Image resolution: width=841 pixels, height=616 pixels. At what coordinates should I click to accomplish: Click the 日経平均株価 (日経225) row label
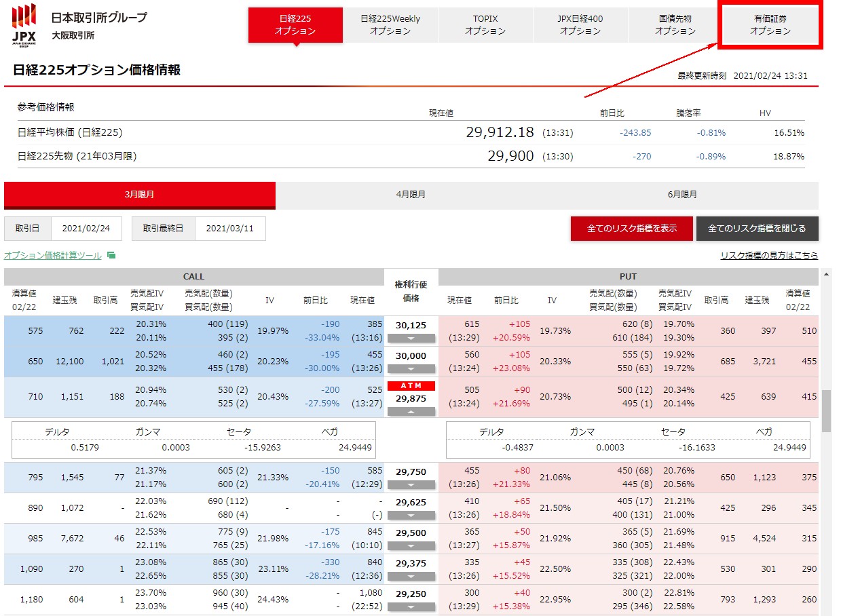(70, 132)
